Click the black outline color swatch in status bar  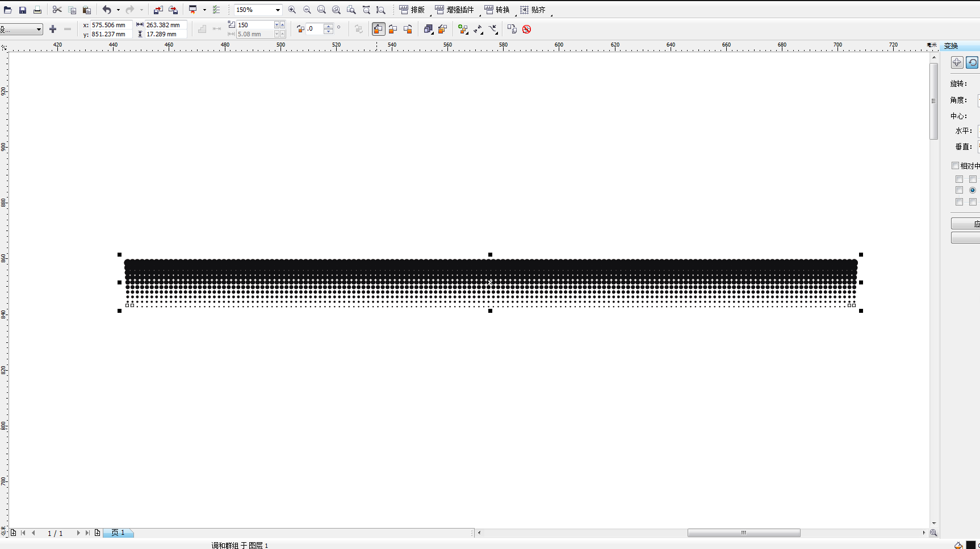(971, 545)
